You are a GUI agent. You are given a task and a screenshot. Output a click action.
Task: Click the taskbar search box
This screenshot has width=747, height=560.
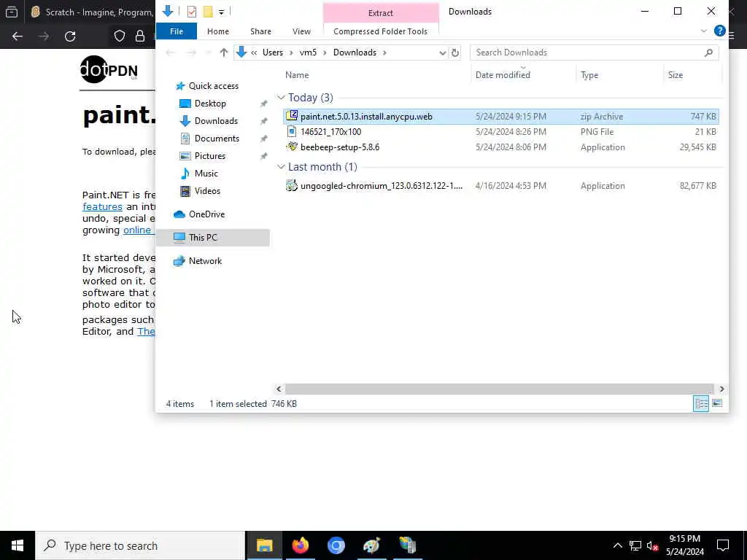pos(140,545)
